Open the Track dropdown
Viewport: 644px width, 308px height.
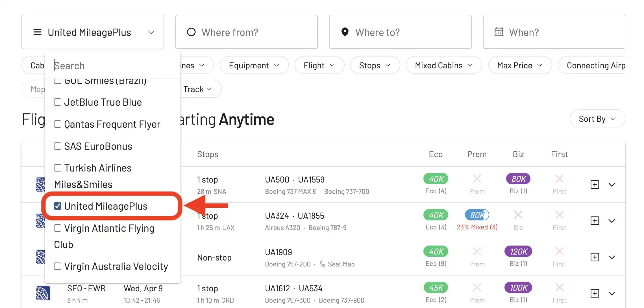pos(198,89)
